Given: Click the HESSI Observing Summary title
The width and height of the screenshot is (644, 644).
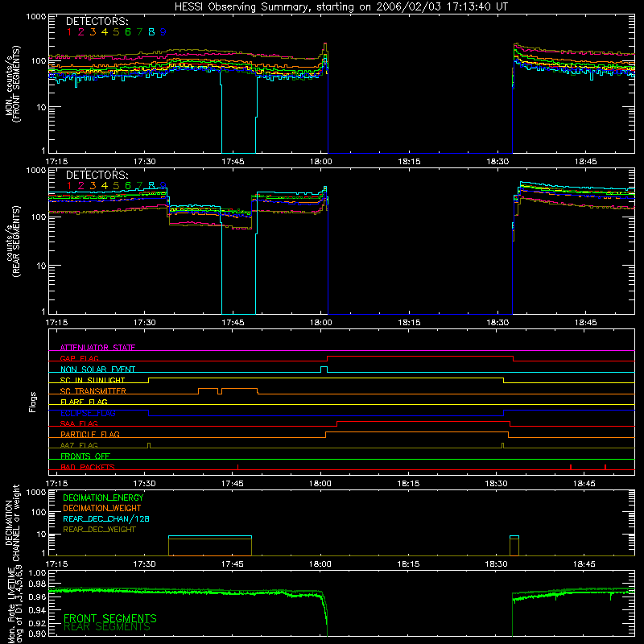Looking at the screenshot, I should [341, 6].
